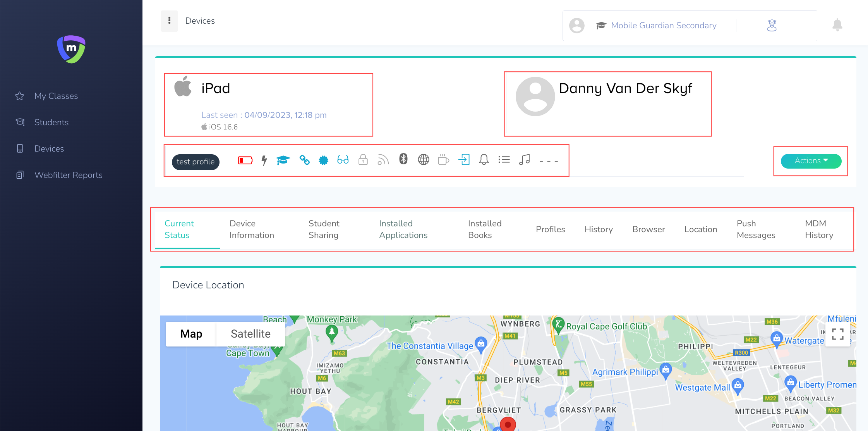
Task: Click the Last seen 04/09/2023 timestamp
Action: coord(264,115)
